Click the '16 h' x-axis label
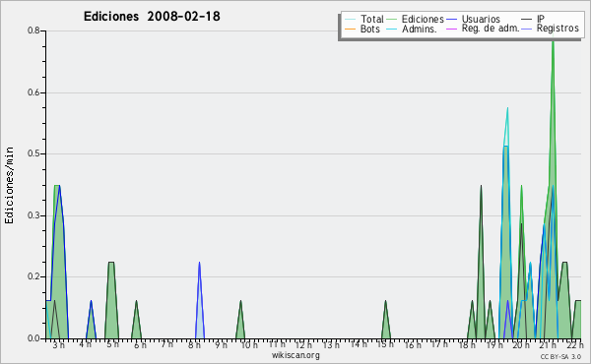Image resolution: width=591 pixels, height=364 pixels. point(413,344)
